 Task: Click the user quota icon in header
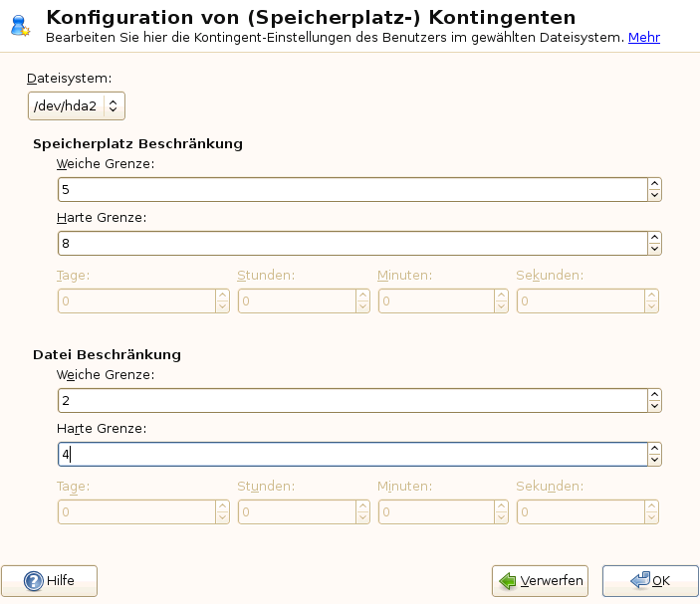coord(20,26)
